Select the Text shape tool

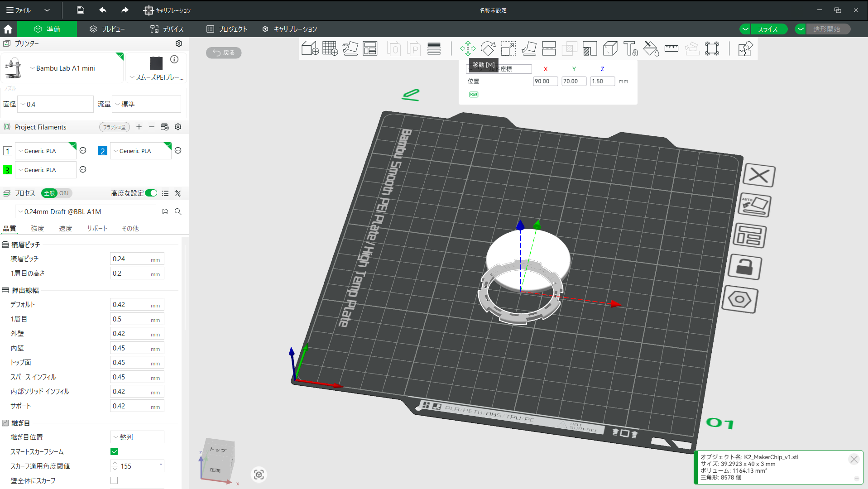coord(630,48)
